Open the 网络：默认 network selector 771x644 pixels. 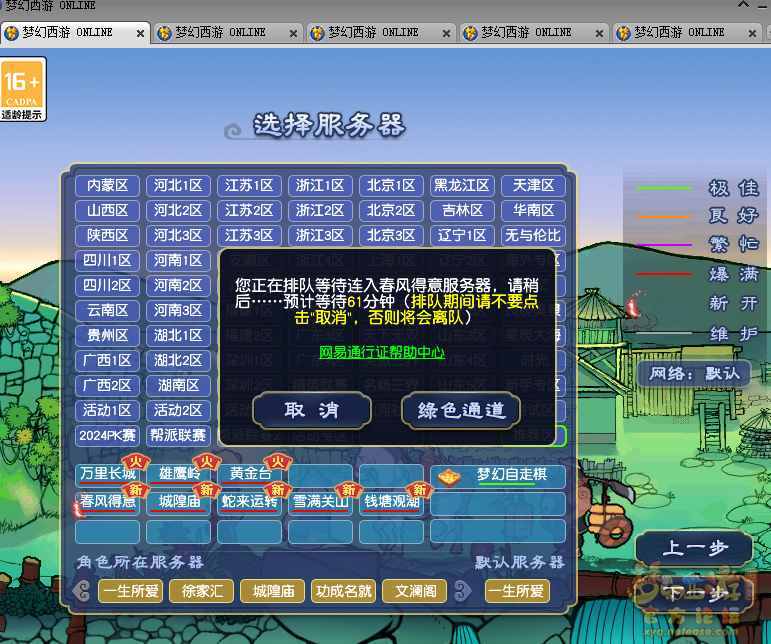point(694,374)
